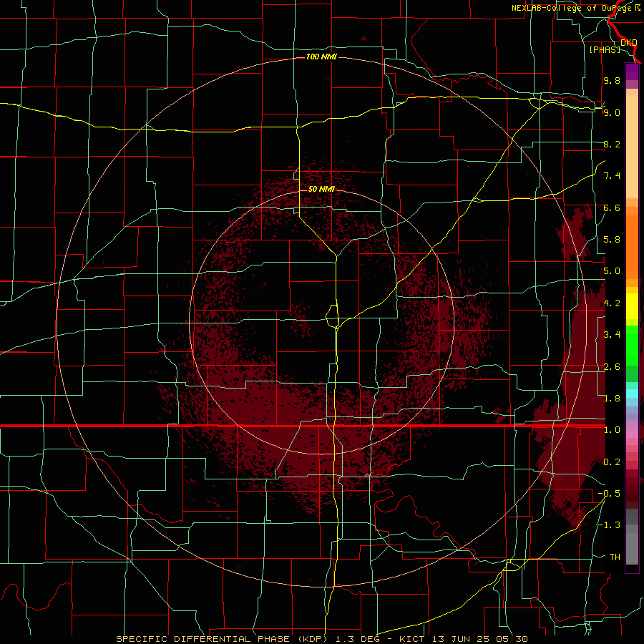Click the 5.0 color scale value

click(612, 271)
